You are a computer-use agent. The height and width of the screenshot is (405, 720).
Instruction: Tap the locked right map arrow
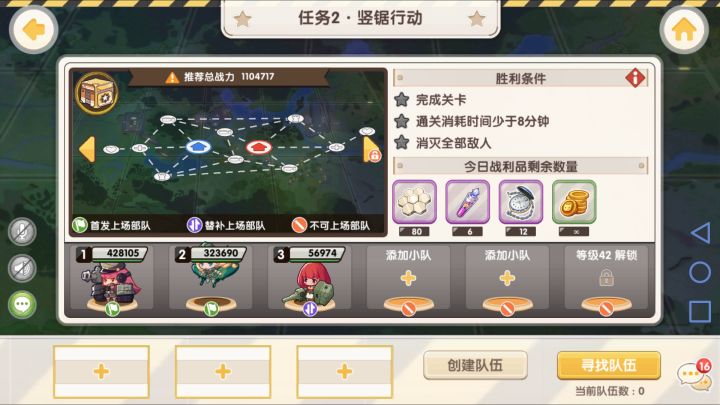(371, 150)
